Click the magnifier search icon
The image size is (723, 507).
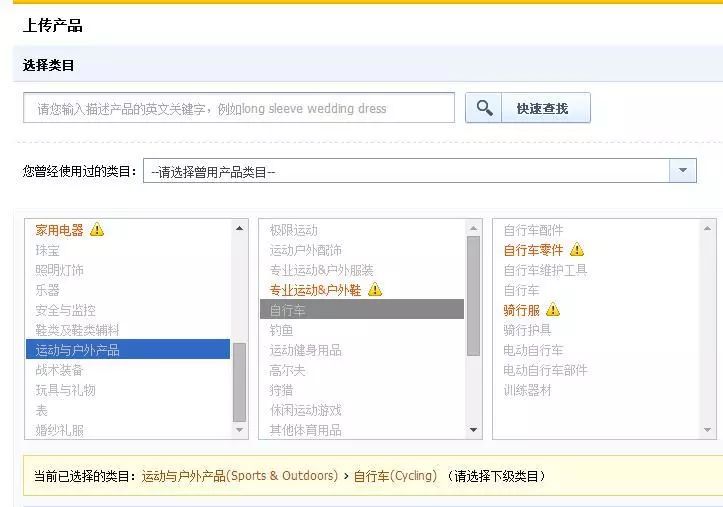pyautogui.click(x=485, y=108)
